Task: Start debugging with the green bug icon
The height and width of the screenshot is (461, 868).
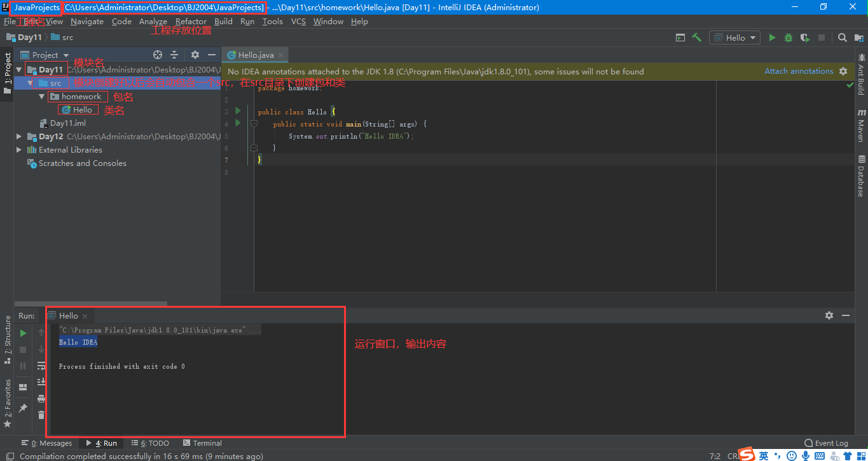Action: [x=789, y=38]
